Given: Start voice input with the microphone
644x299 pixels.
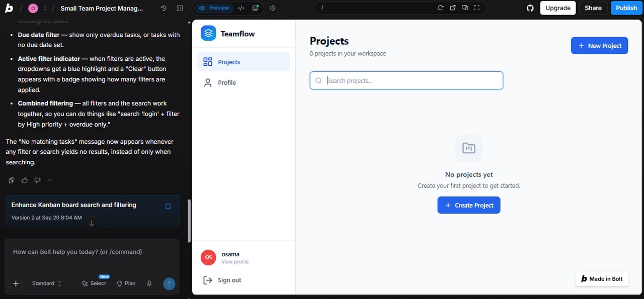Looking at the screenshot, I should tap(149, 283).
